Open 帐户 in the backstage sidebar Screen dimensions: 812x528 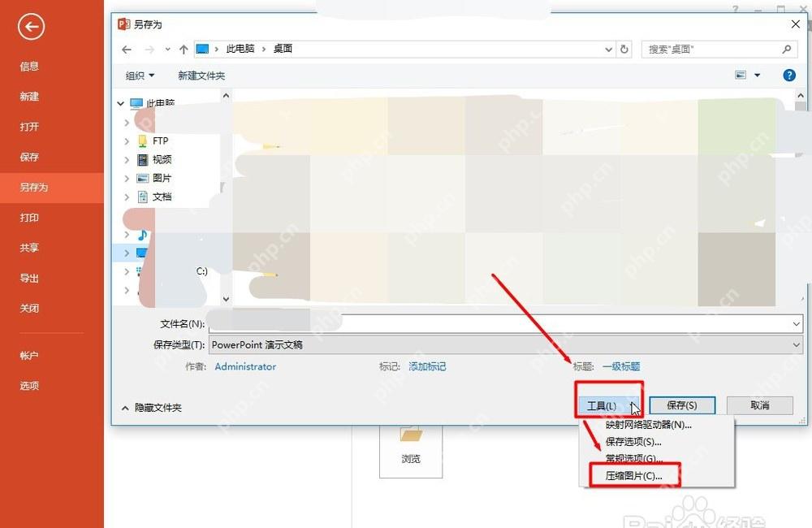(x=29, y=356)
